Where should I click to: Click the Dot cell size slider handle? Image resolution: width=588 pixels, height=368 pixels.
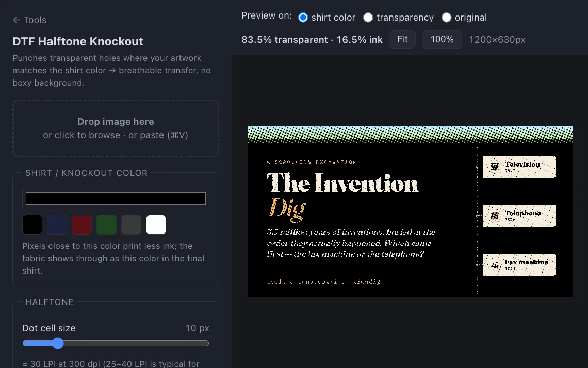[58, 343]
